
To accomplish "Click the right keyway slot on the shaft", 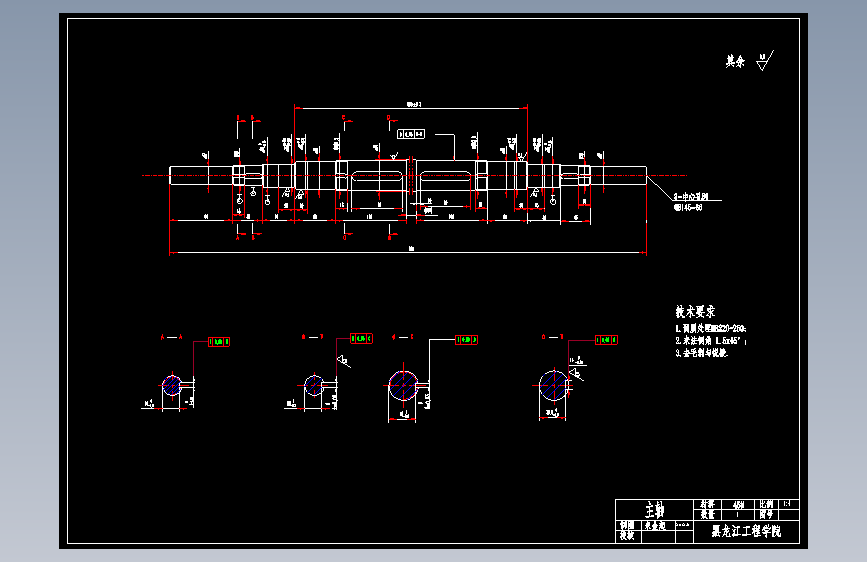I will [446, 176].
